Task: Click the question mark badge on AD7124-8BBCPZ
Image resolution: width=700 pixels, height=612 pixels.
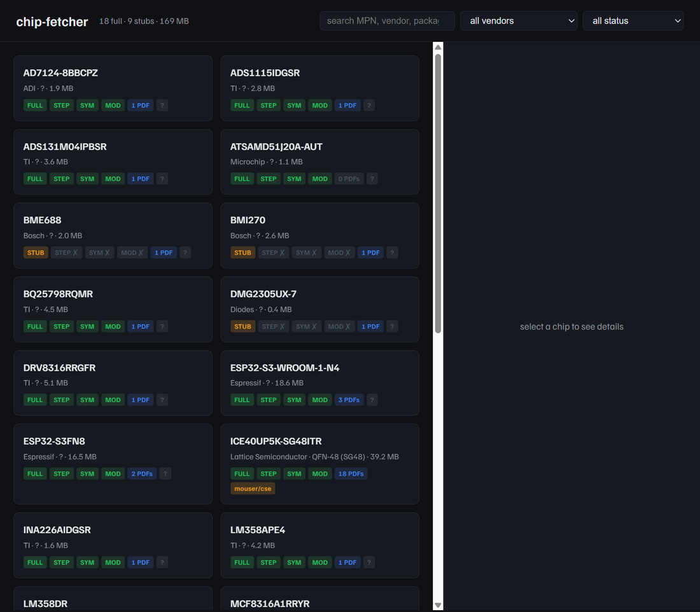Action: tap(162, 106)
